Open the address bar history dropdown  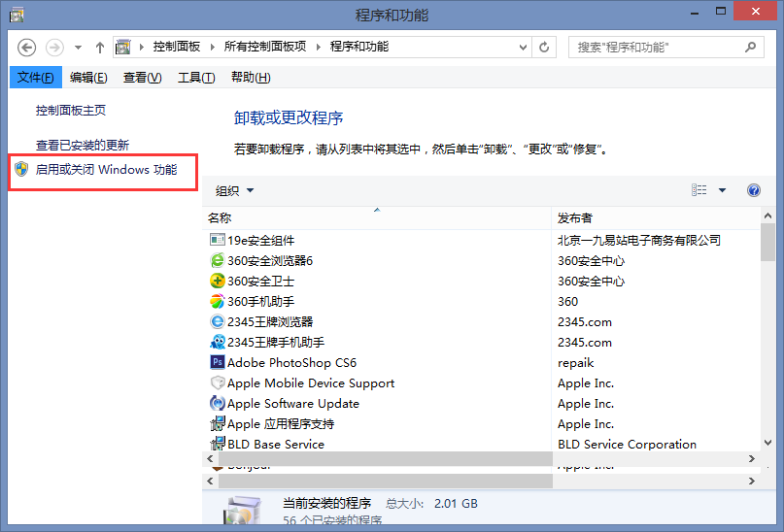tap(523, 48)
